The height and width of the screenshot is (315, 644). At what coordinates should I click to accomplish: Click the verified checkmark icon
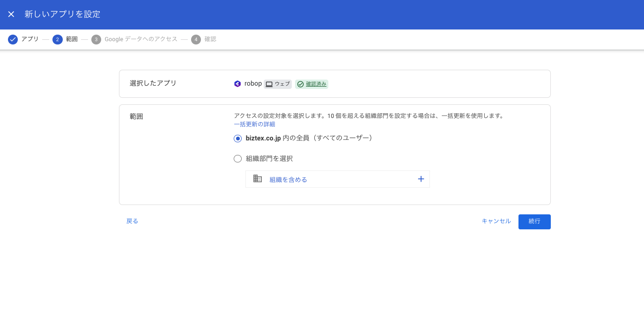[301, 84]
